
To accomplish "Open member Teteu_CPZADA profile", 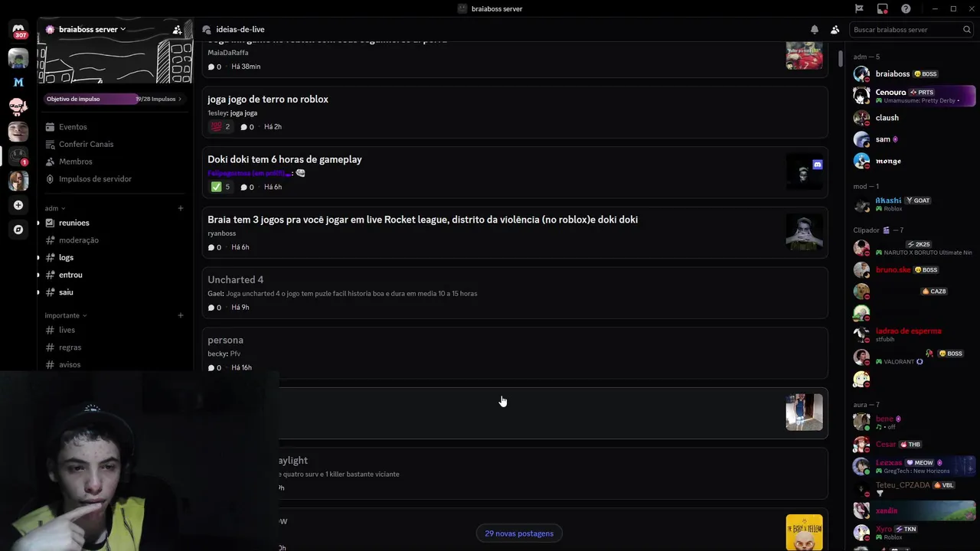I will [x=913, y=488].
